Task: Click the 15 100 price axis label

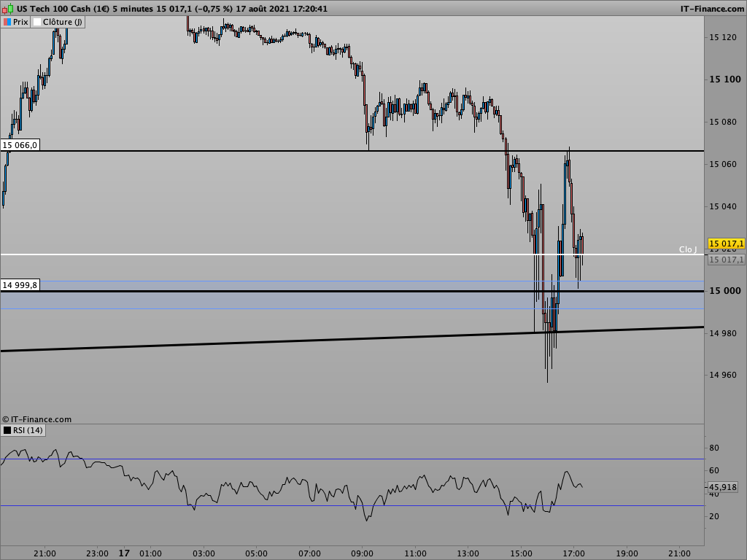Action: pos(724,79)
